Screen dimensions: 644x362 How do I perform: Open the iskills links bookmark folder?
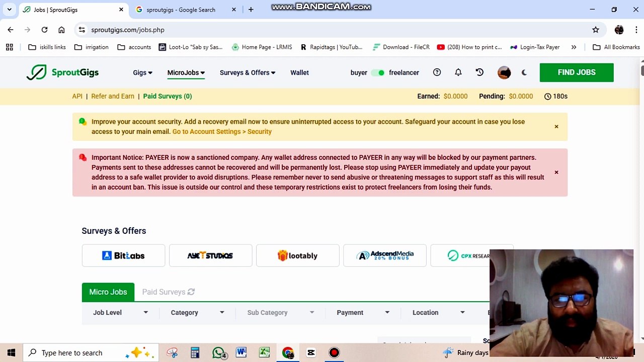point(47,47)
